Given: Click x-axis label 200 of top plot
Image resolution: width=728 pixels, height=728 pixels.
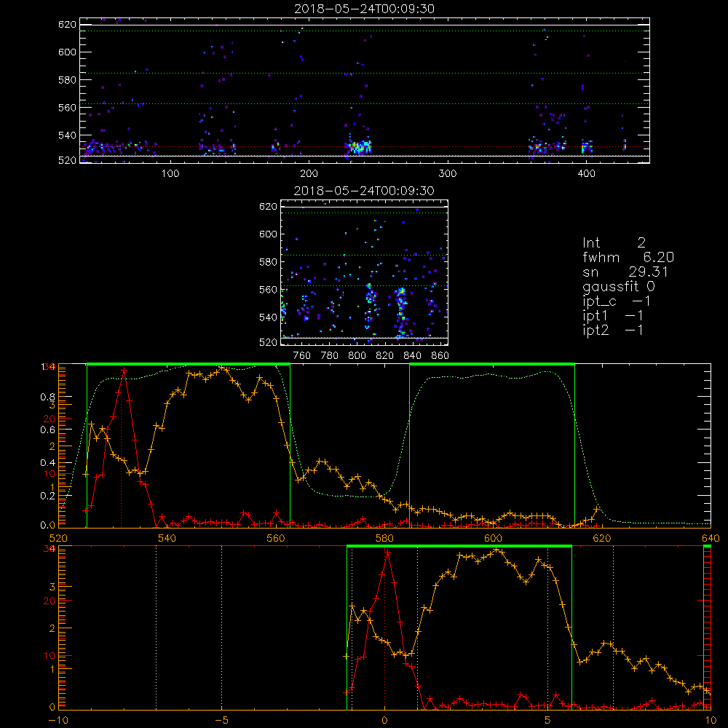Looking at the screenshot, I should pos(309,174).
